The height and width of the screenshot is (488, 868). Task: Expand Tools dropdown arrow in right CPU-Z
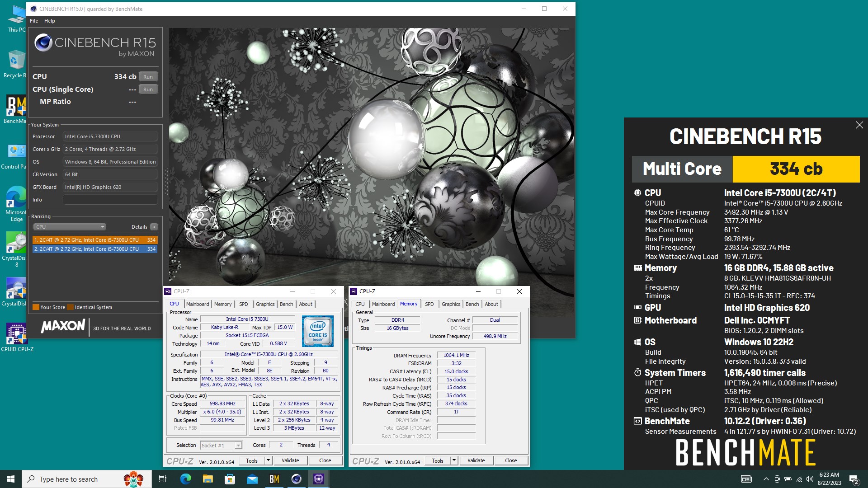454,460
